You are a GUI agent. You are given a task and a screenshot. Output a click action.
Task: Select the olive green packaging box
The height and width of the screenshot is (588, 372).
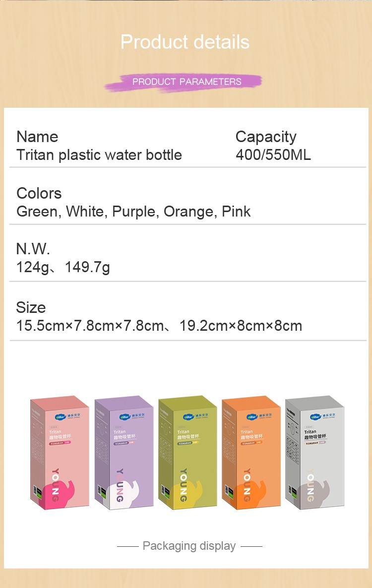(x=187, y=452)
